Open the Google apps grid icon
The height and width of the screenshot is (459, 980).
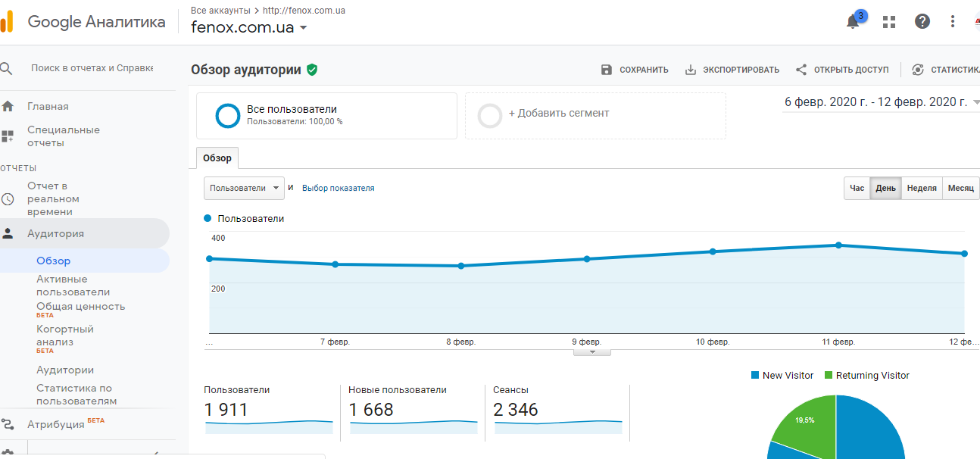coord(889,21)
